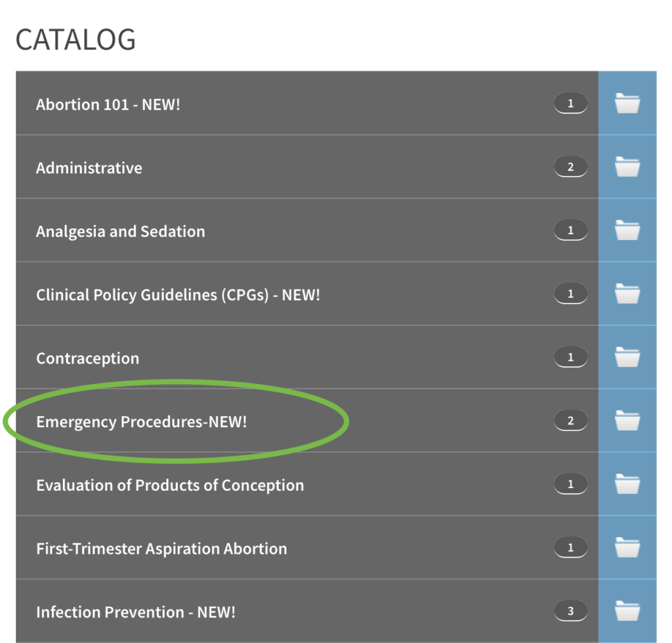This screenshot has width=672, height=643.
Task: Click folder icon beside Administrative
Action: 627,167
